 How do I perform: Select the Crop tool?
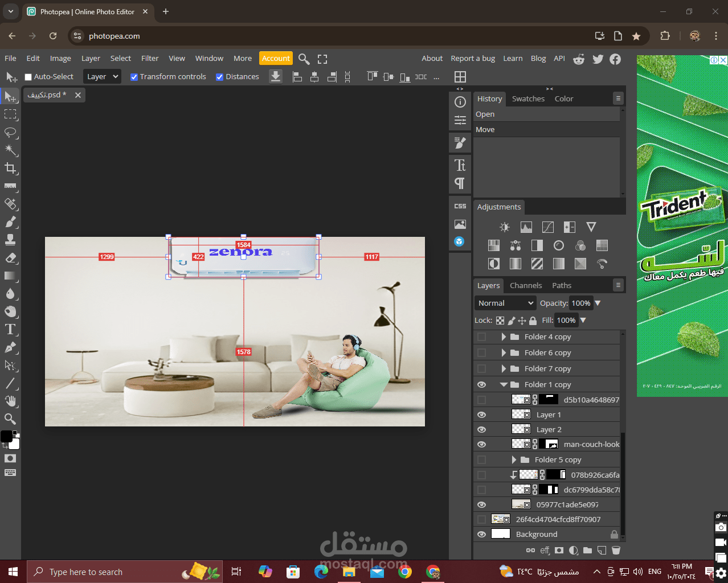(x=10, y=168)
